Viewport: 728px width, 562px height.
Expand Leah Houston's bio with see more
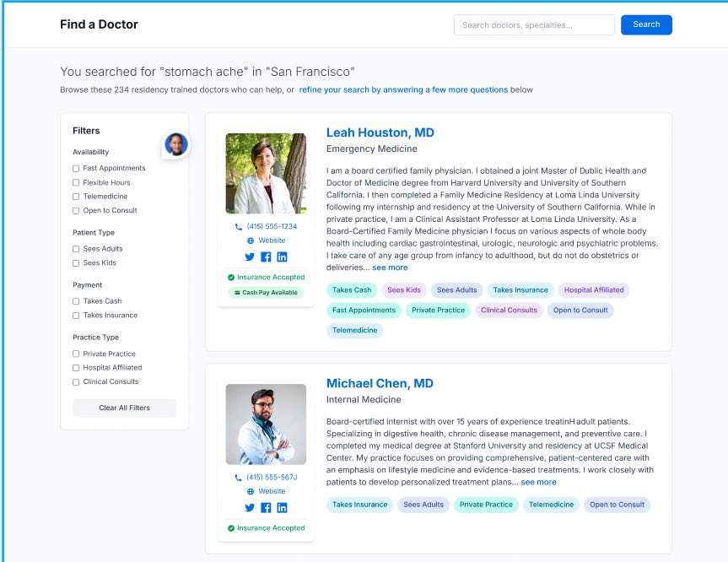(x=389, y=267)
